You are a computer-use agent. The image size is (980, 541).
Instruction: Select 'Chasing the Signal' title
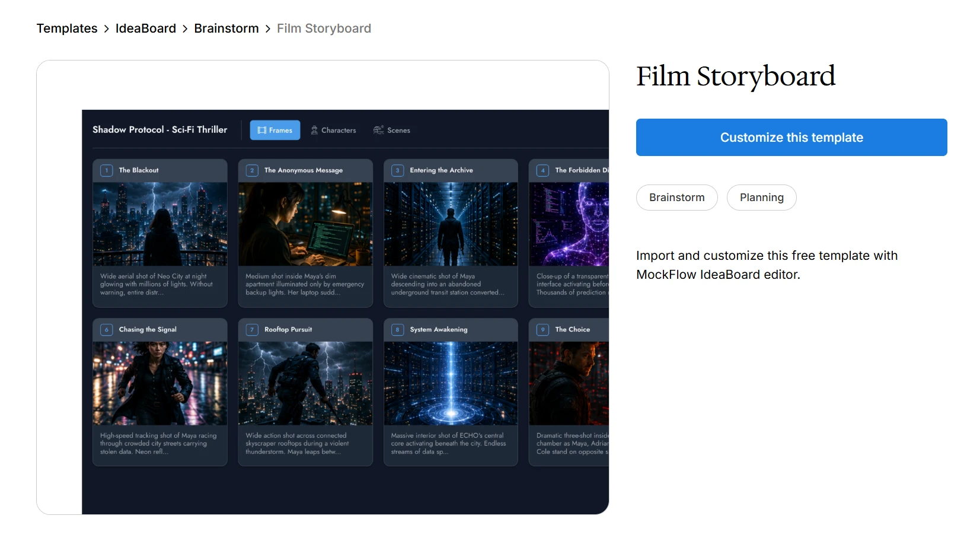tap(148, 330)
